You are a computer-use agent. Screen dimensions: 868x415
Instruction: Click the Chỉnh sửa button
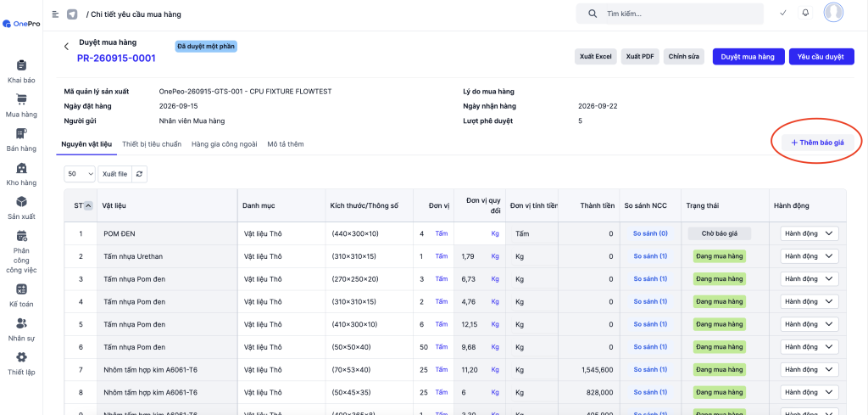coord(684,57)
